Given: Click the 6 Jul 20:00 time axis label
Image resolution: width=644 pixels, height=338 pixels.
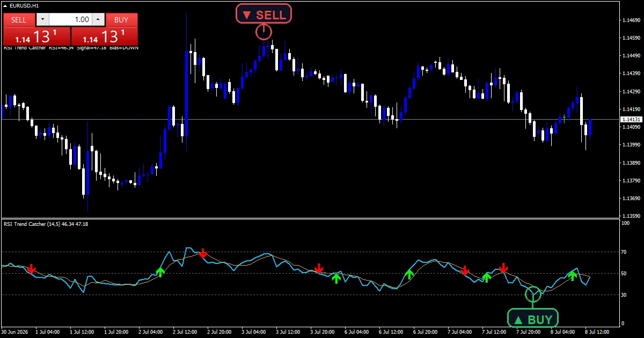Looking at the screenshot, I should coord(425,333).
